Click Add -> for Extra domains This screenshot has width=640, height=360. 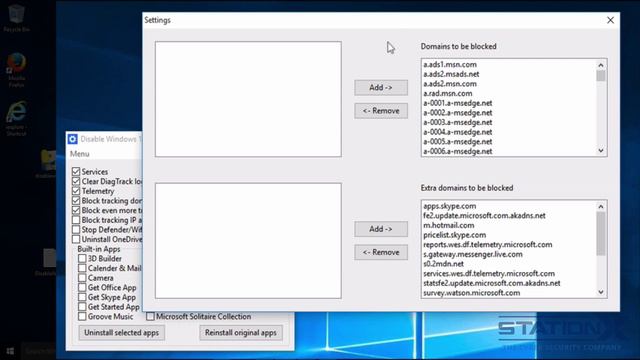381,229
